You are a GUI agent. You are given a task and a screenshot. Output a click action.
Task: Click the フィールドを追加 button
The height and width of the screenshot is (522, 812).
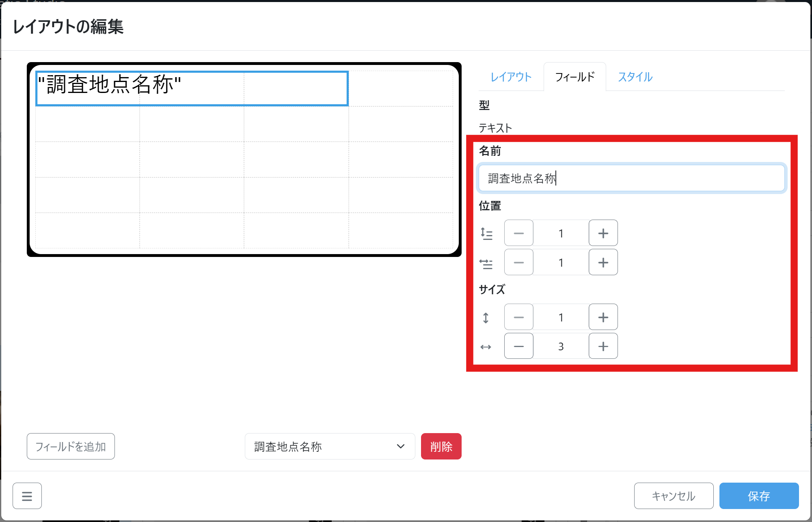71,447
